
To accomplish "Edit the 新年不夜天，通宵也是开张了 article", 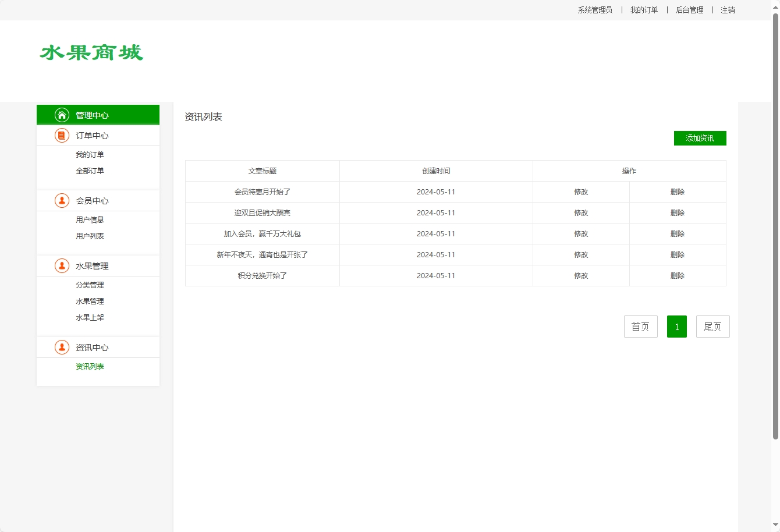I will [581, 255].
